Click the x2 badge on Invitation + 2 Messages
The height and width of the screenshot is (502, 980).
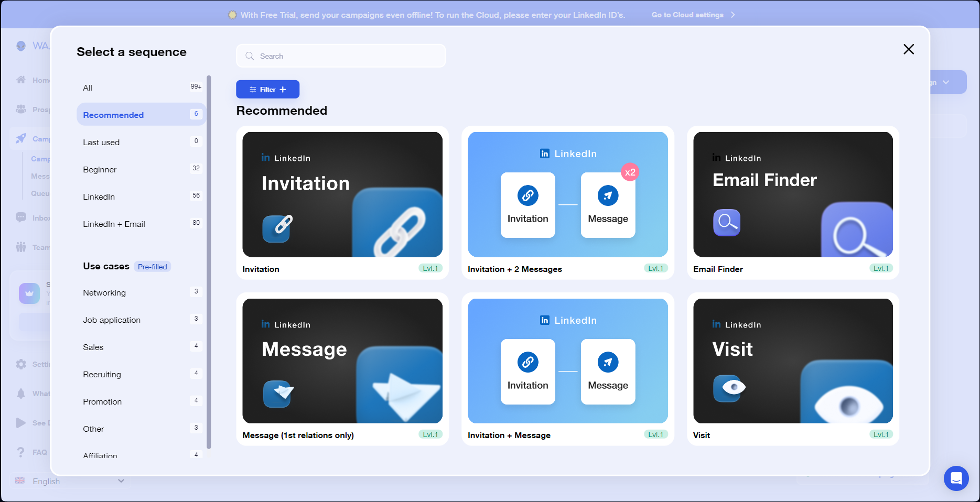[x=630, y=172]
